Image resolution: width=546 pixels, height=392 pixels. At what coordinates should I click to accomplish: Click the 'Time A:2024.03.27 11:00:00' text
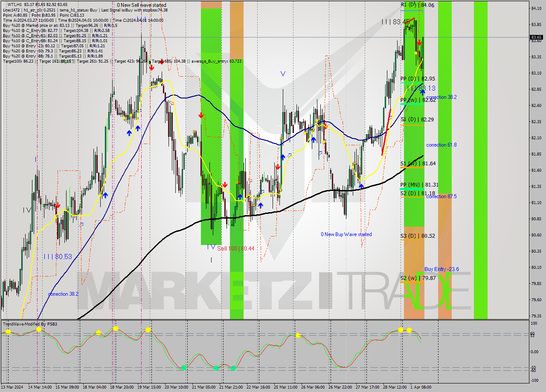28,20
